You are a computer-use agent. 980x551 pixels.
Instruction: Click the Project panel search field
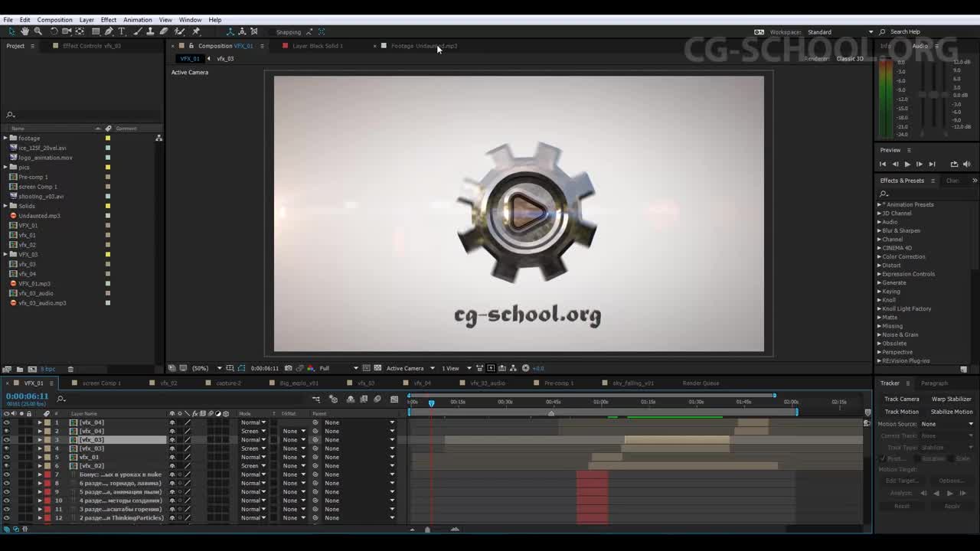pos(80,115)
